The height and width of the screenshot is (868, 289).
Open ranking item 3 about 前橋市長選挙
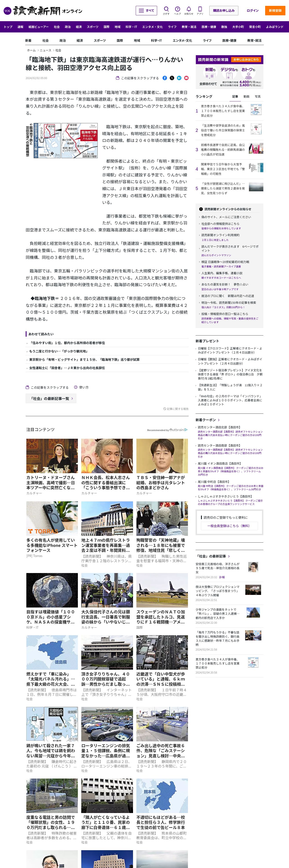[x=223, y=150]
